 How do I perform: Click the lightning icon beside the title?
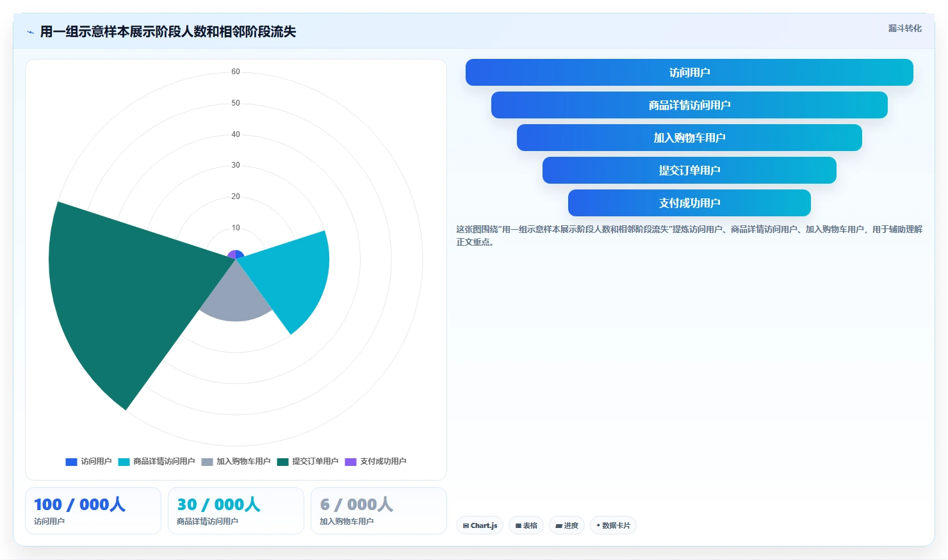click(30, 32)
